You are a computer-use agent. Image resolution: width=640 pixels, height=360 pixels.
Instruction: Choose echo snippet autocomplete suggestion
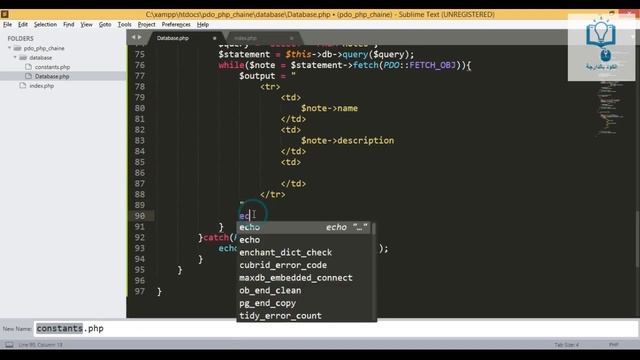(x=304, y=227)
